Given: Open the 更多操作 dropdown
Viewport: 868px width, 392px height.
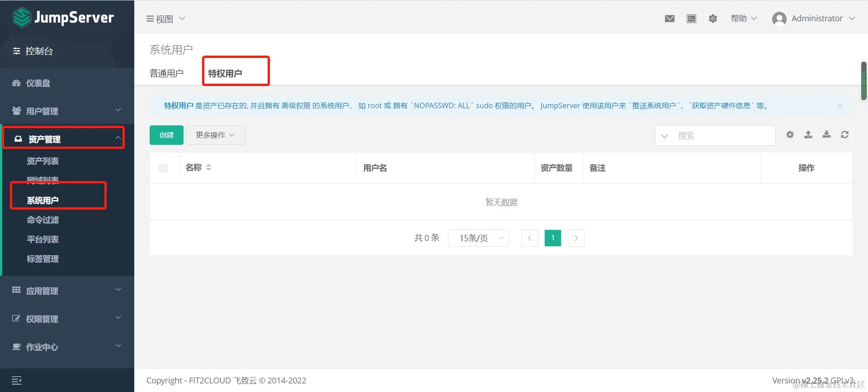Looking at the screenshot, I should pos(216,135).
